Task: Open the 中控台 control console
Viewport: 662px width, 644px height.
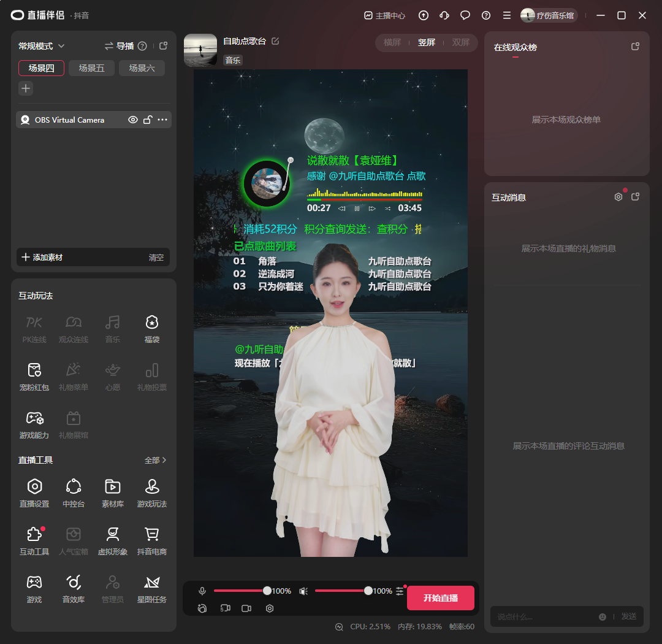Action: tap(74, 493)
